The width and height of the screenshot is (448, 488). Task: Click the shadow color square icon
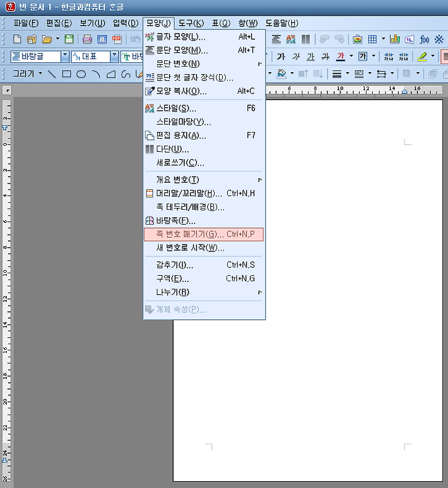(406, 73)
